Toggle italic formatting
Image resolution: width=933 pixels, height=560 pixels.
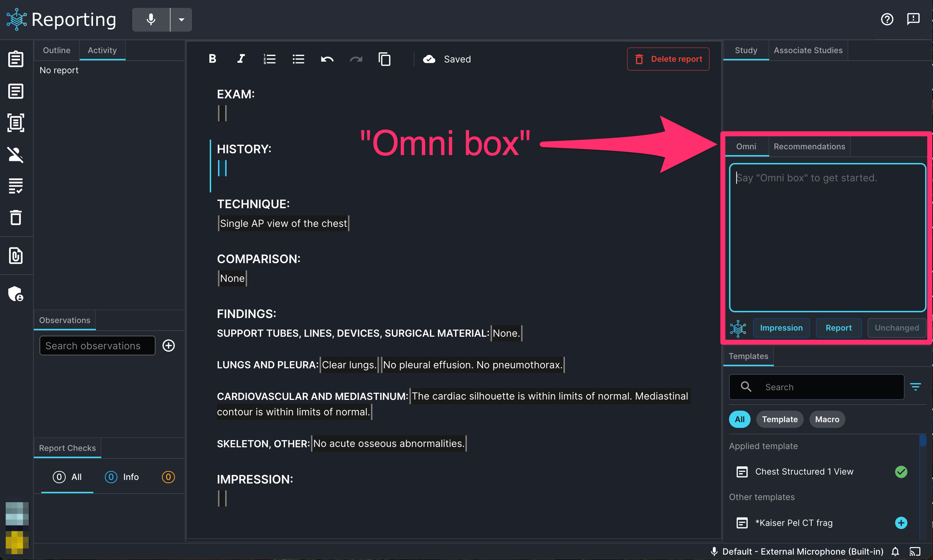[241, 59]
